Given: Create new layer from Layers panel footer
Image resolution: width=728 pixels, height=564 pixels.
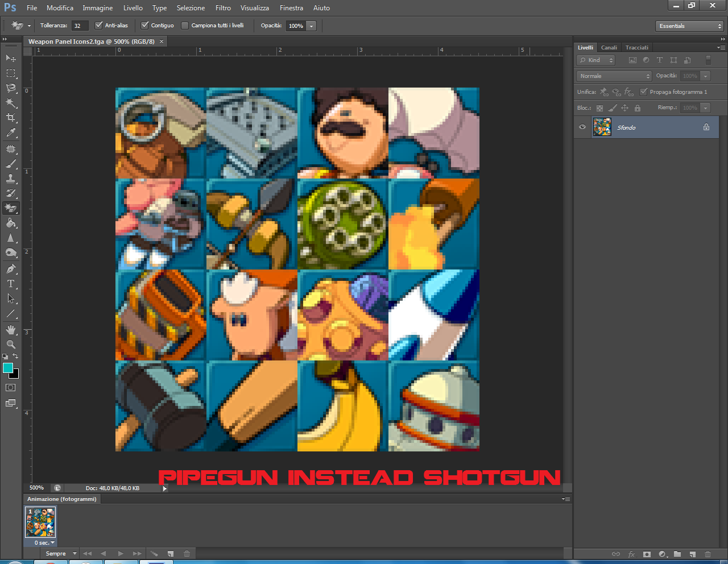Looking at the screenshot, I should tap(692, 554).
